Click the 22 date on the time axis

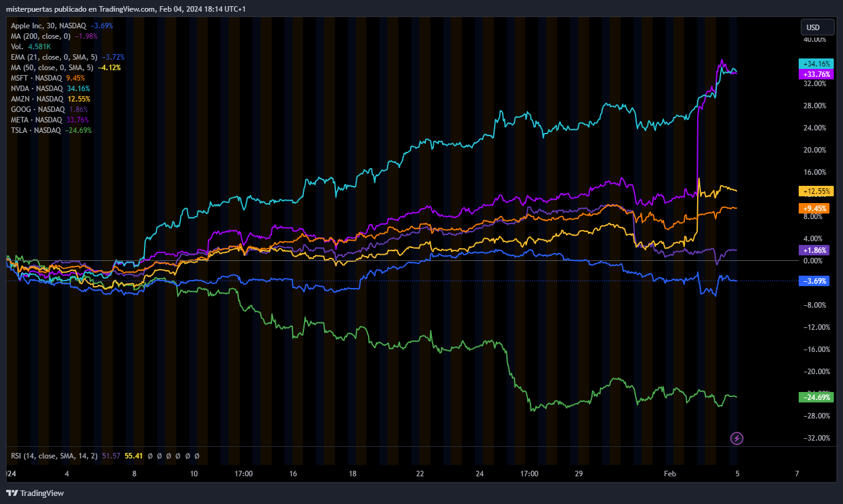pos(420,474)
